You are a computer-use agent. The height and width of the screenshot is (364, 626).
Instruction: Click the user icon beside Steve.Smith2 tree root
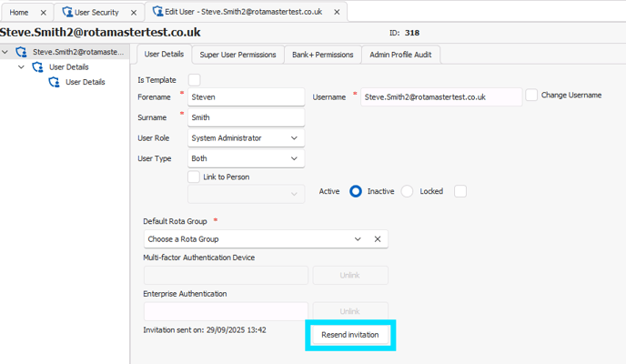pos(22,52)
